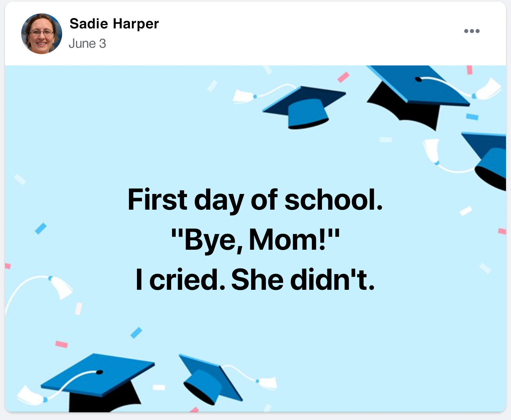
Task: Click Sadie Harper's profile picture
Action: pyautogui.click(x=42, y=34)
